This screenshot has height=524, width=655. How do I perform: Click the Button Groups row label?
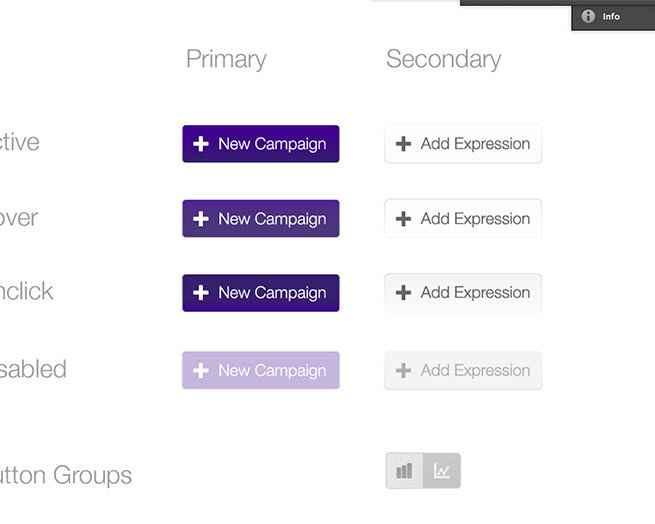pyautogui.click(x=66, y=476)
